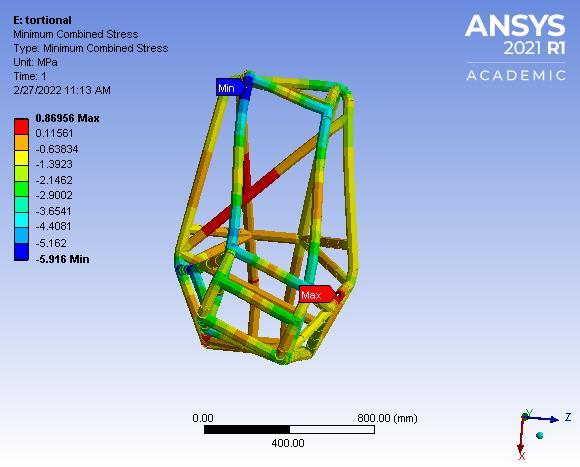
Task: Click the E: tortional title text
Action: (x=42, y=20)
